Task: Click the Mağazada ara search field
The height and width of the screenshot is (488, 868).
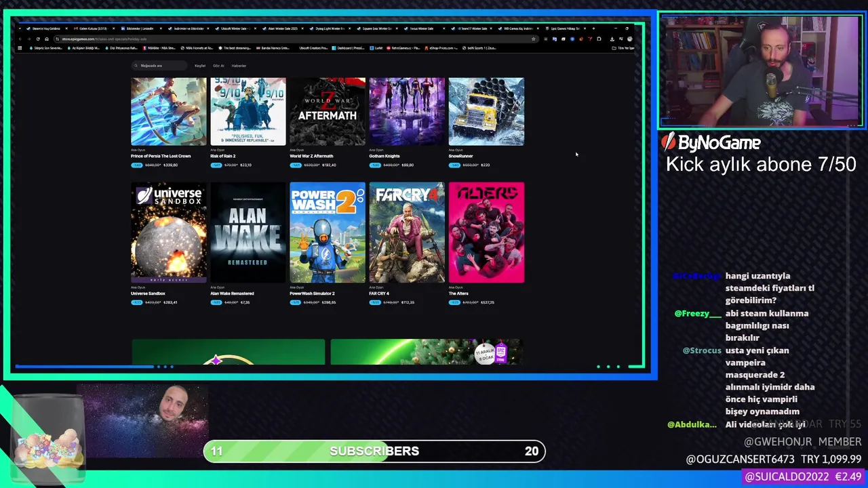Action: click(x=159, y=66)
